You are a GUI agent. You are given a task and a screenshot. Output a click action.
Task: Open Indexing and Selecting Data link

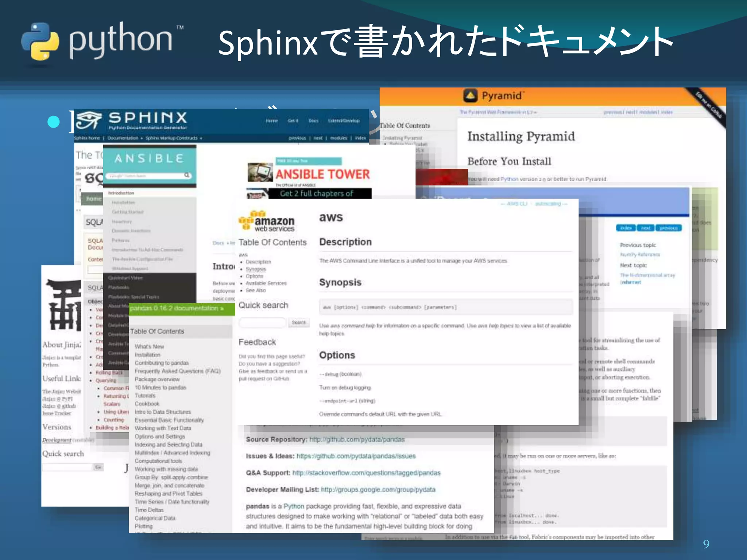(x=168, y=445)
